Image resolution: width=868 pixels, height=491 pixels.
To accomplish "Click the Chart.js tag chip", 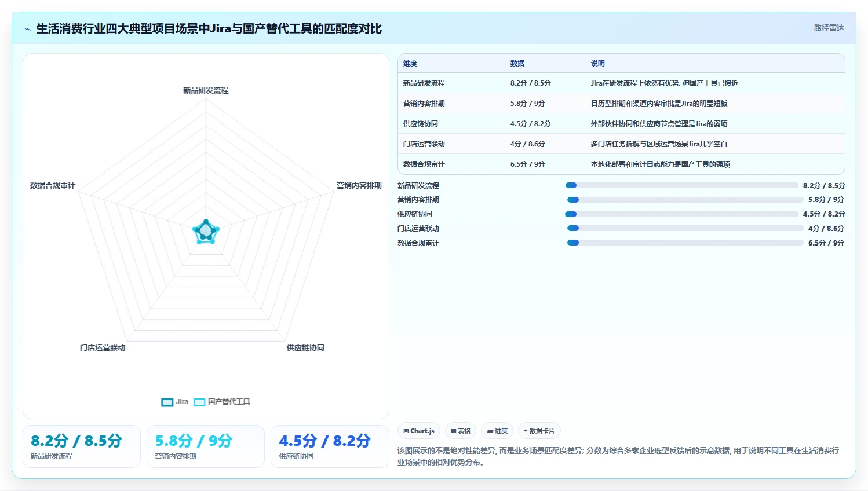I will (x=419, y=431).
